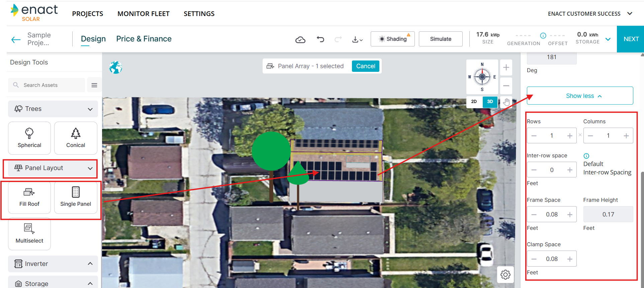Select the Spherical tree tool
The image size is (644, 288).
pos(29,138)
